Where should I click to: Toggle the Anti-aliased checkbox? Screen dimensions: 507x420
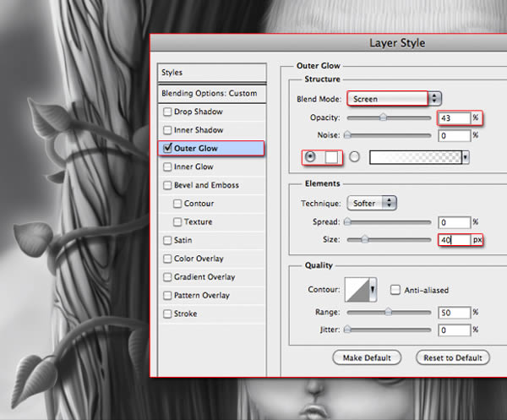pyautogui.click(x=395, y=290)
